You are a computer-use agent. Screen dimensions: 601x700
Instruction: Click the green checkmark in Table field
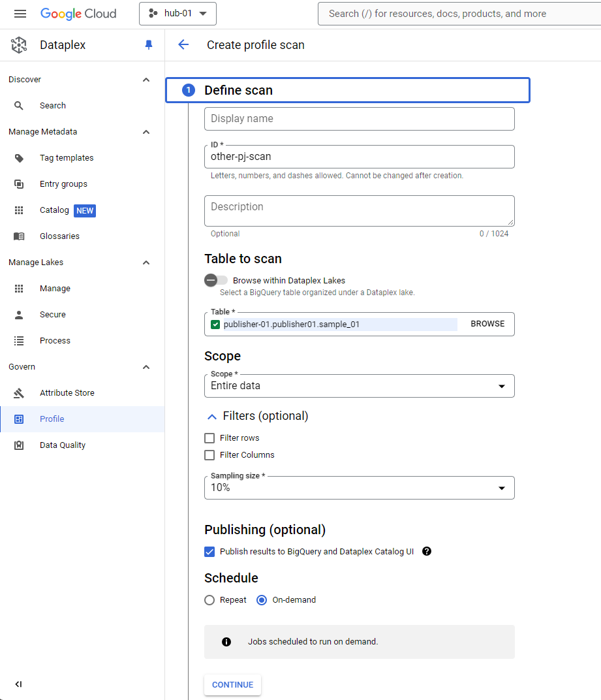pyautogui.click(x=215, y=325)
